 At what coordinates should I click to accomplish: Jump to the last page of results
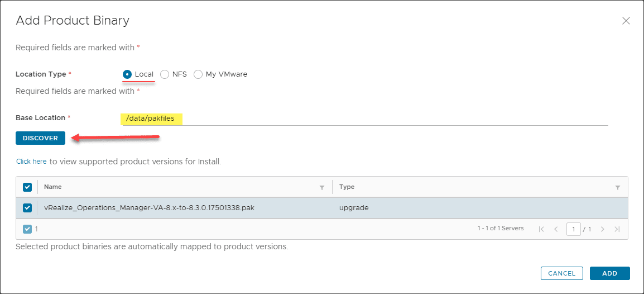[617, 229]
